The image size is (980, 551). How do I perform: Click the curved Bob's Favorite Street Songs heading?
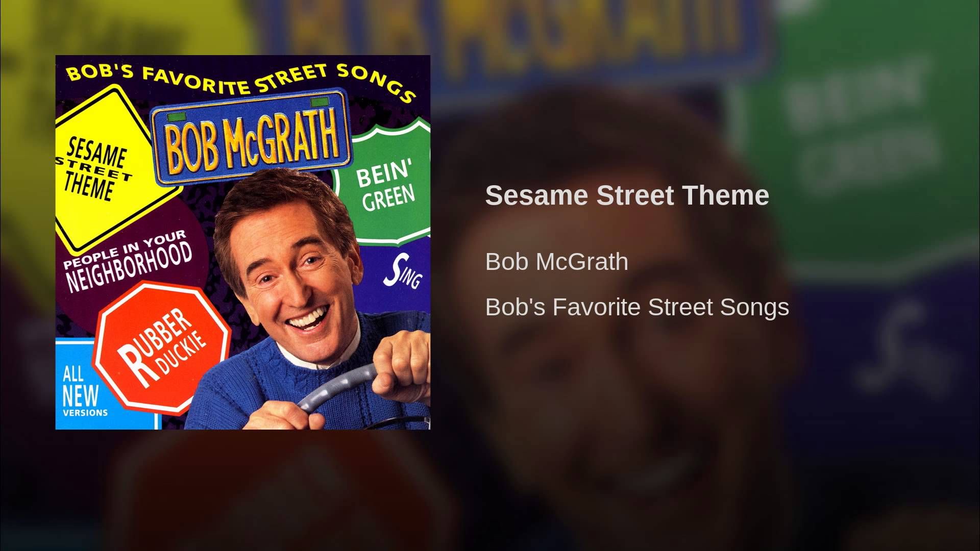[240, 82]
